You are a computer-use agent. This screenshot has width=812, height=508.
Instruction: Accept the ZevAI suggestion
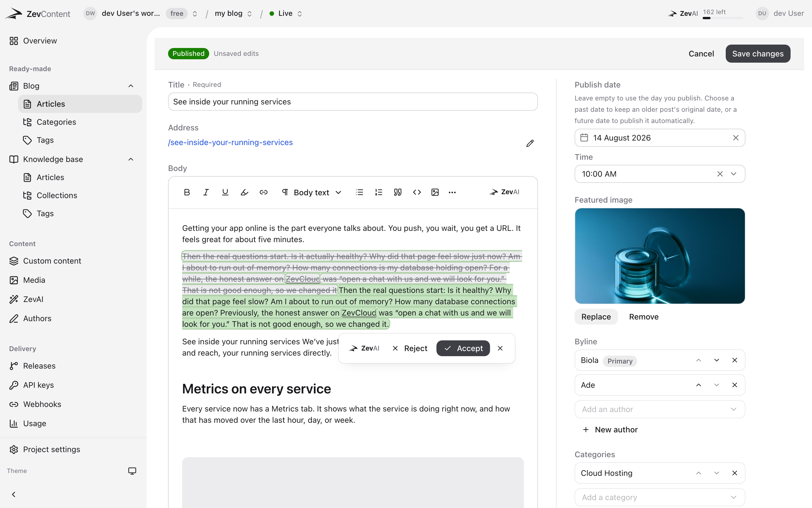(x=463, y=349)
